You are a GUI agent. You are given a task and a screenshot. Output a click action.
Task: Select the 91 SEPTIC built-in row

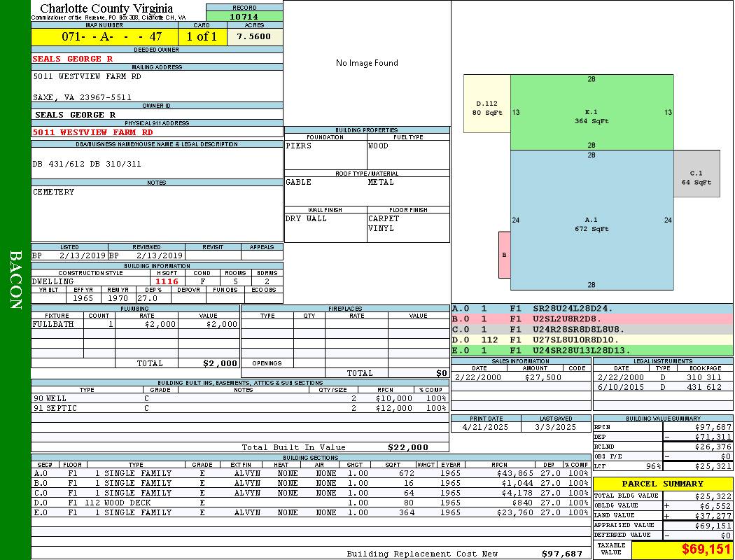[x=240, y=408]
